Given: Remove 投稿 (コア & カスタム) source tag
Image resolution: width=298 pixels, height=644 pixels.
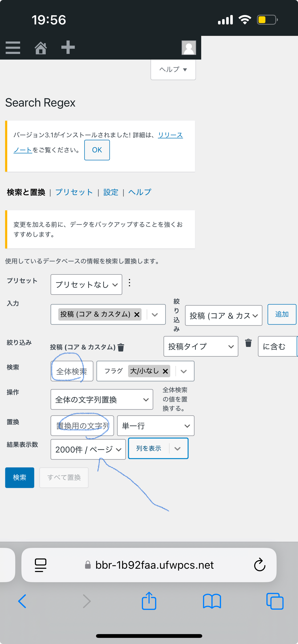Looking at the screenshot, I should point(137,315).
